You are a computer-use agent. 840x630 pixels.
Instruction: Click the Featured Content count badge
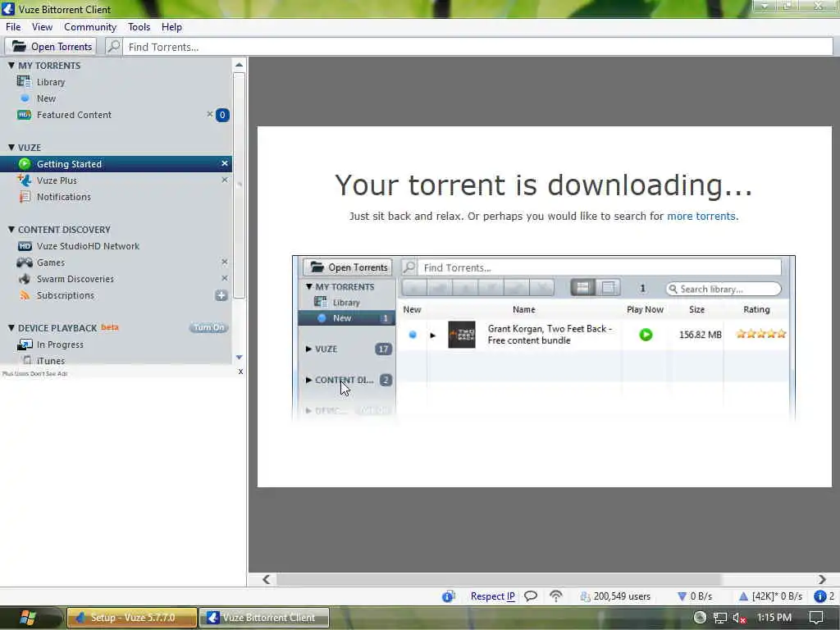click(x=222, y=115)
